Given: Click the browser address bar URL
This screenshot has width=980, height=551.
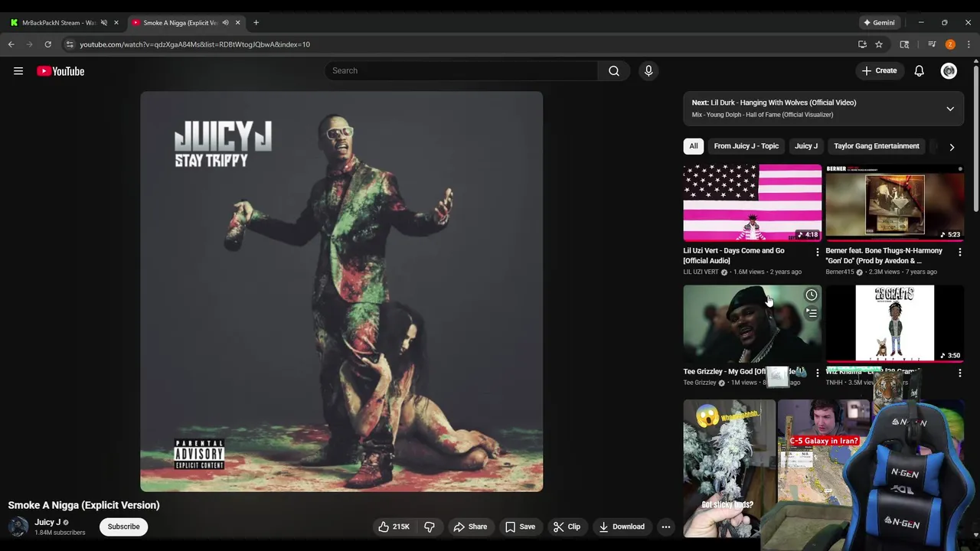Looking at the screenshot, I should coord(194,44).
